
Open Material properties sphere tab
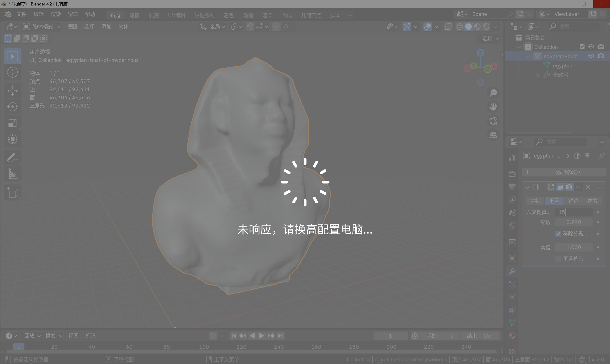pyautogui.click(x=512, y=336)
